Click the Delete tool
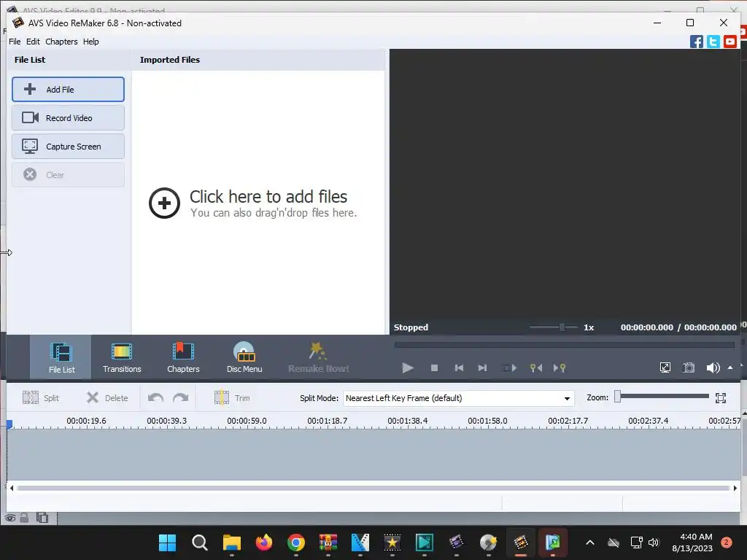This screenshot has height=560, width=747. (107, 397)
